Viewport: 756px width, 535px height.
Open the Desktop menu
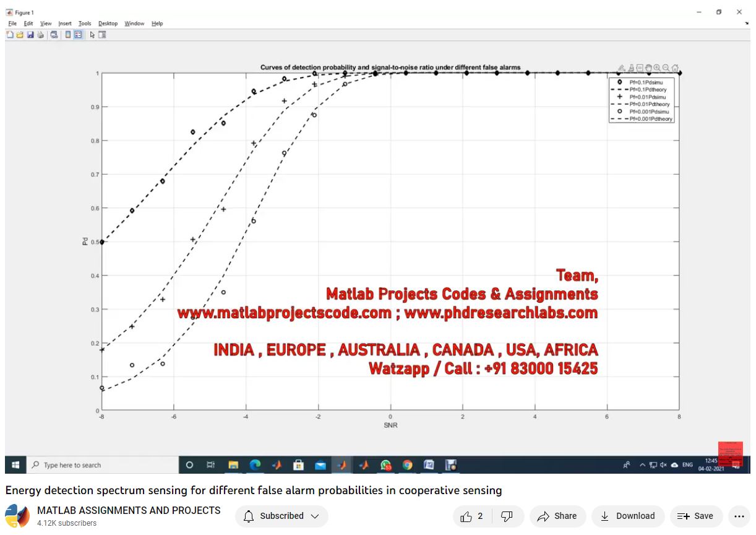point(108,24)
